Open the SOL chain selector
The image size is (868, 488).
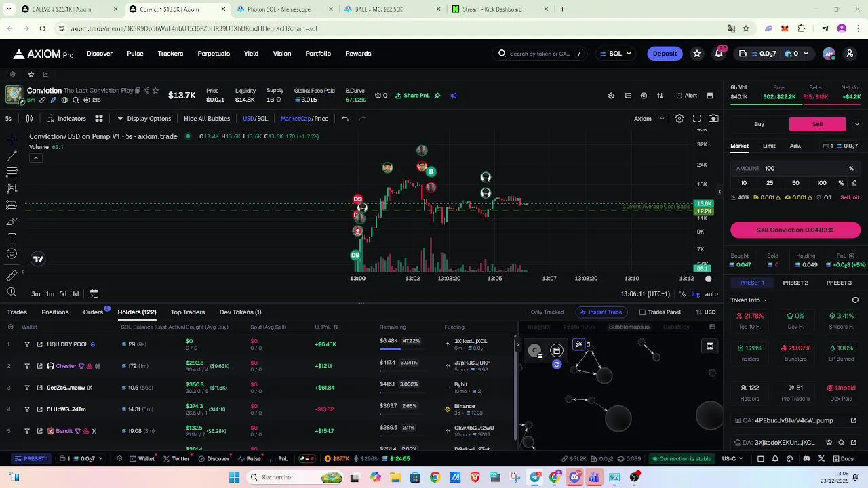click(616, 54)
